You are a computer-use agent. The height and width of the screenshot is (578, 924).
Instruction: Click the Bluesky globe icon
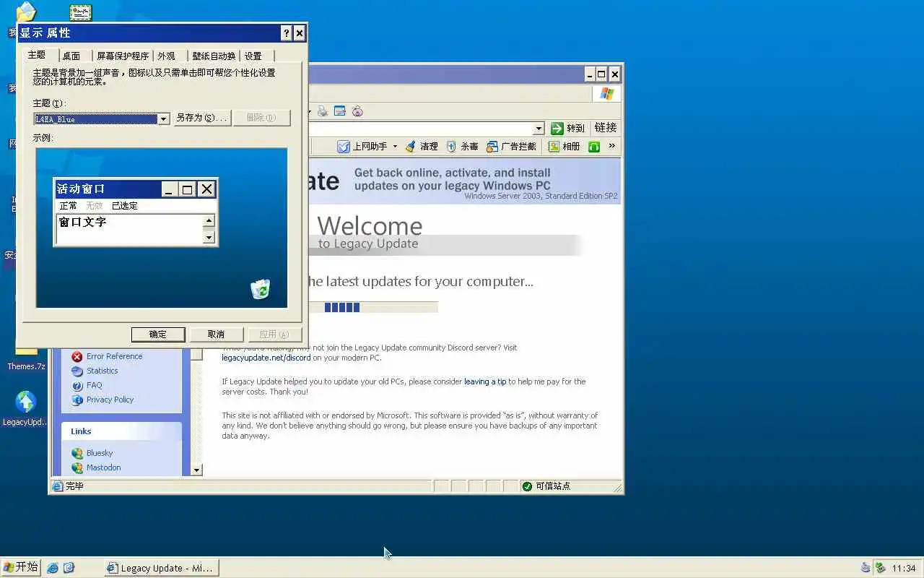pyautogui.click(x=77, y=453)
